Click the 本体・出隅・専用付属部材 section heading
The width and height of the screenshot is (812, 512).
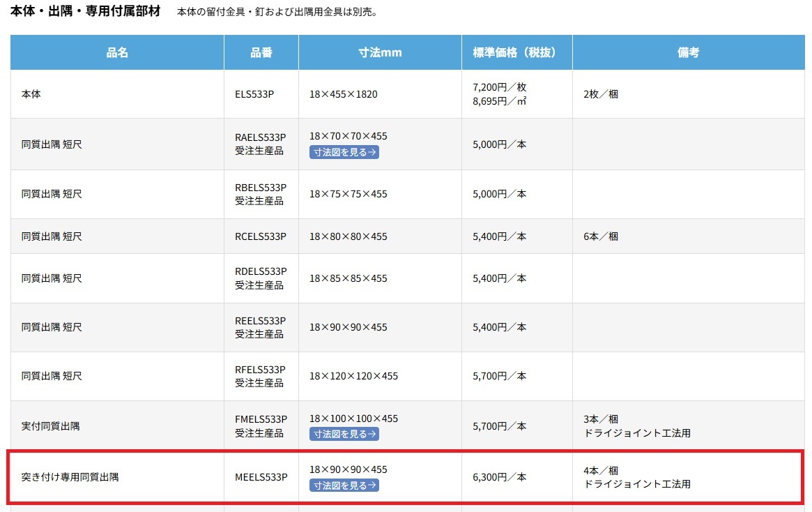(x=85, y=12)
